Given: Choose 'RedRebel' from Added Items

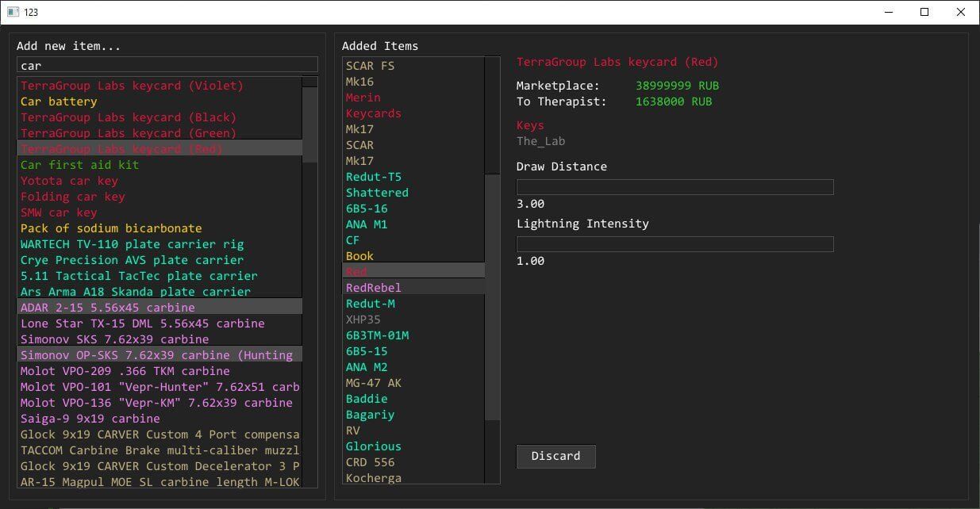Looking at the screenshot, I should 373,288.
